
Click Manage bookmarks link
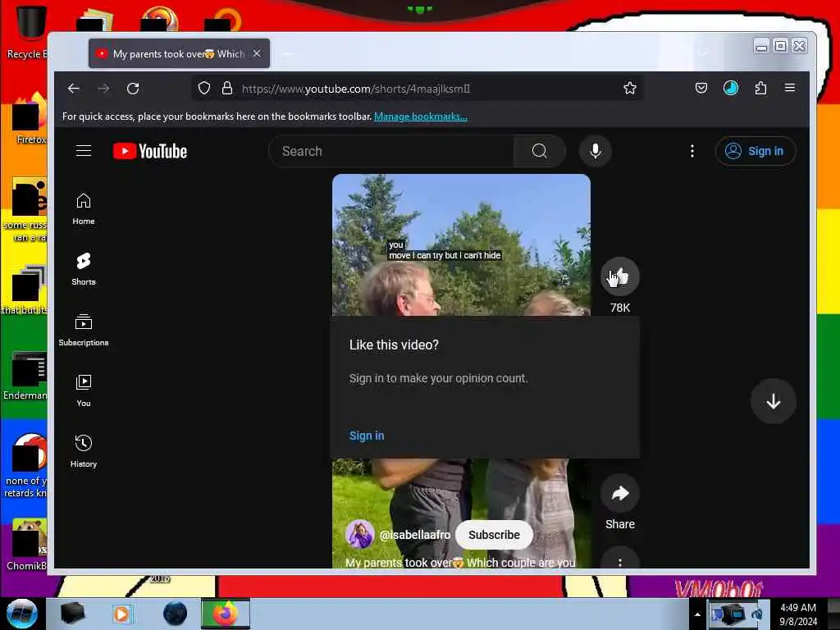[421, 116]
